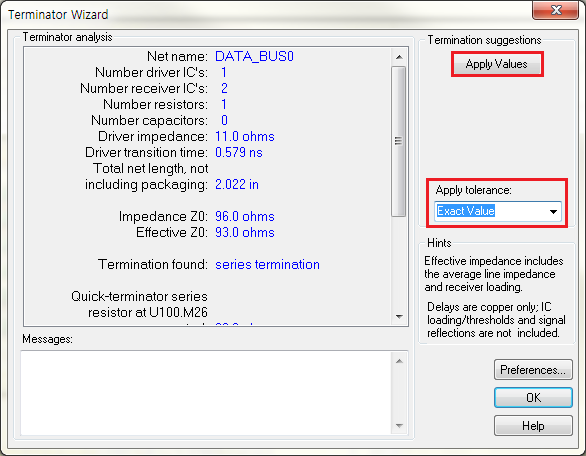
Task: Click the 96.0 ohms impedance value
Action: click(x=245, y=216)
